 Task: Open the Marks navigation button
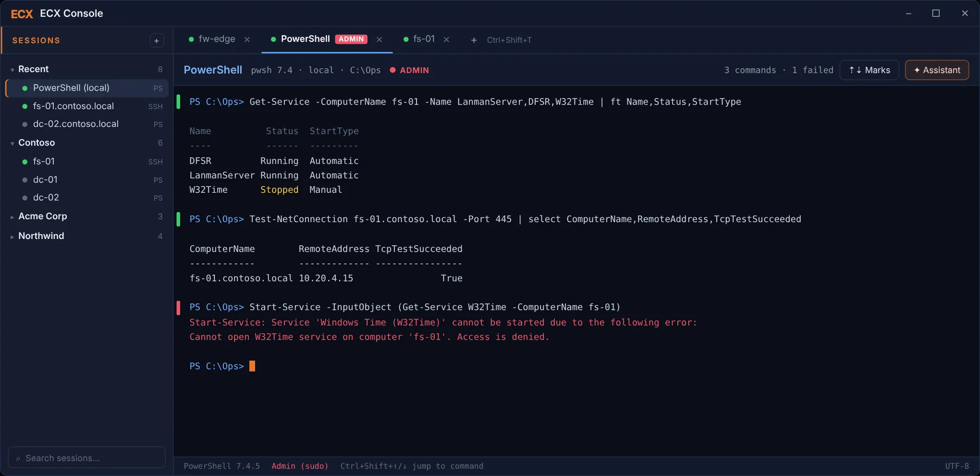point(869,70)
